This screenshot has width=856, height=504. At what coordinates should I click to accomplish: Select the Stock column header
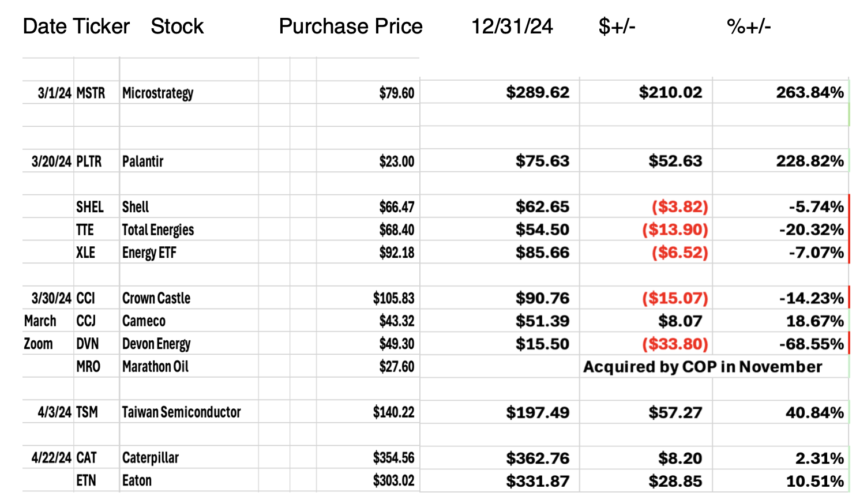coord(177,27)
